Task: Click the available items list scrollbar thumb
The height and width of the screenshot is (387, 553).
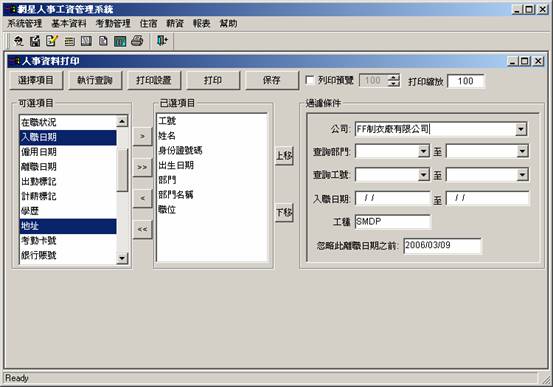Action: click(x=122, y=170)
